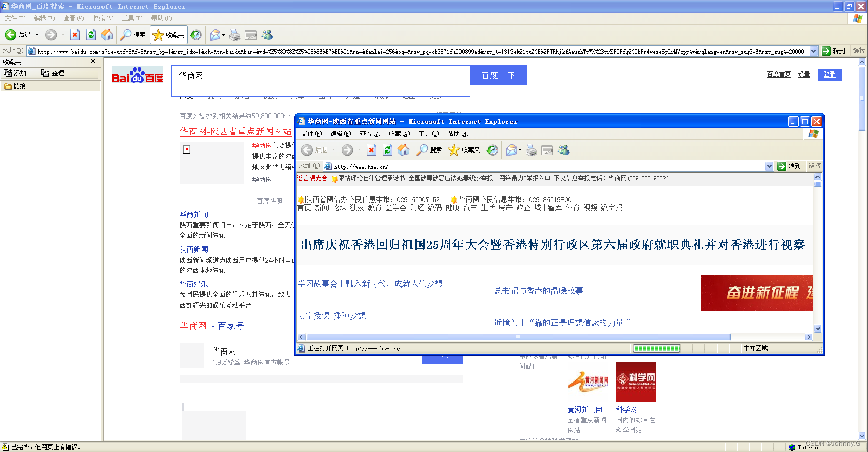Open 工具 menu in front 华商网 window
Screen dimensions: 868x452
428,134
